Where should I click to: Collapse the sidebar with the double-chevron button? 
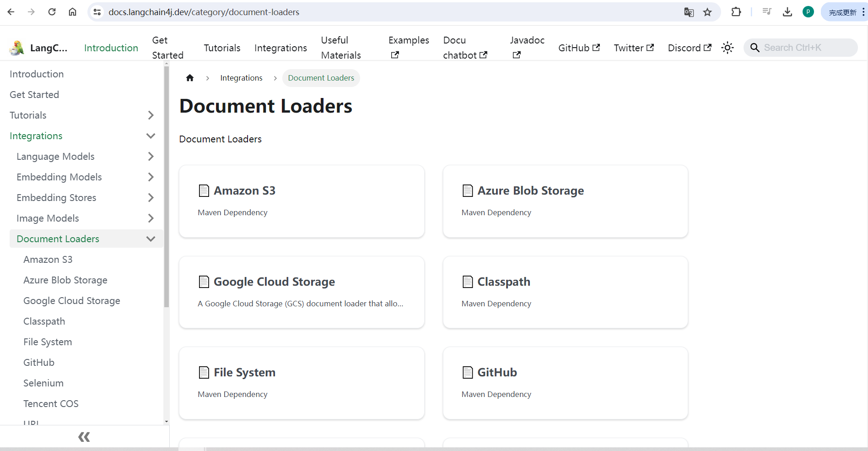coord(84,436)
